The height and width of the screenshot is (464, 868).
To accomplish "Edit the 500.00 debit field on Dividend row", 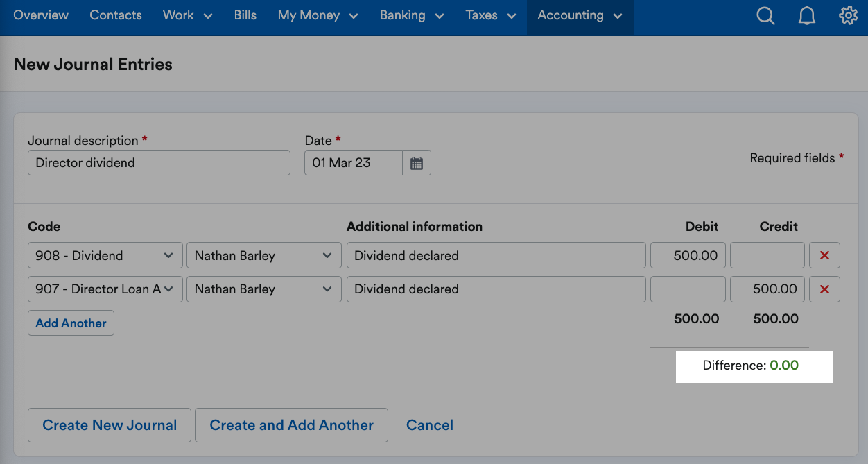I will [688, 255].
